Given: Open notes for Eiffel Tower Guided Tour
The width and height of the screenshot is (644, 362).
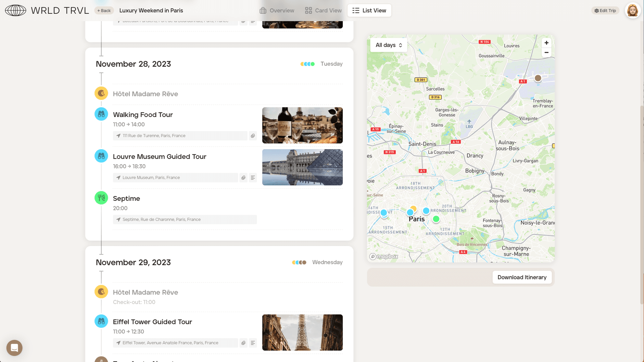Looking at the screenshot, I should pos(253,343).
